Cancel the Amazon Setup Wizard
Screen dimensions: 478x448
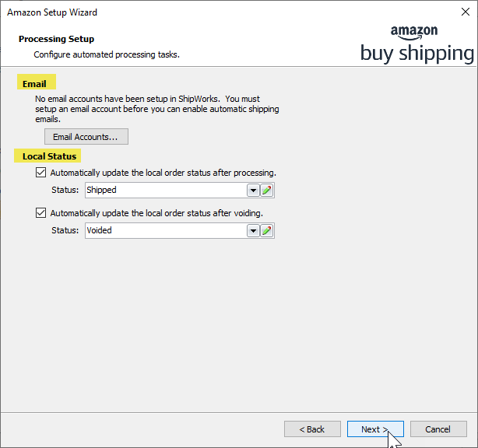pos(438,429)
